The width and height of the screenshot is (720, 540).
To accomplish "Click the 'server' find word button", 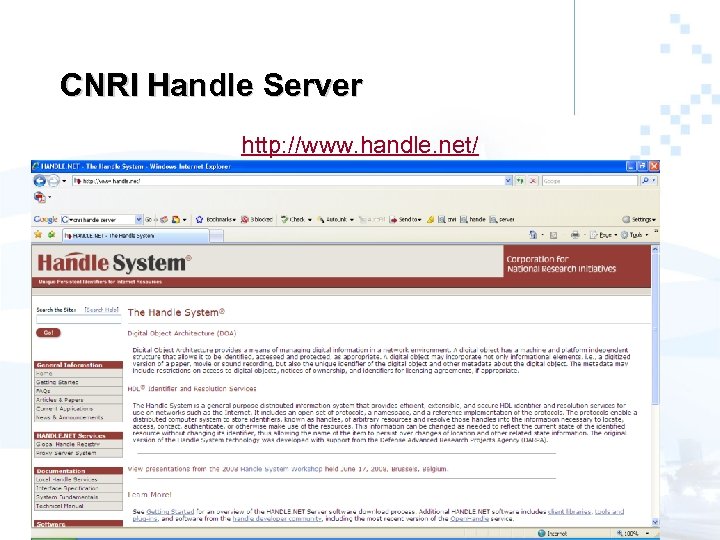I will (502, 219).
